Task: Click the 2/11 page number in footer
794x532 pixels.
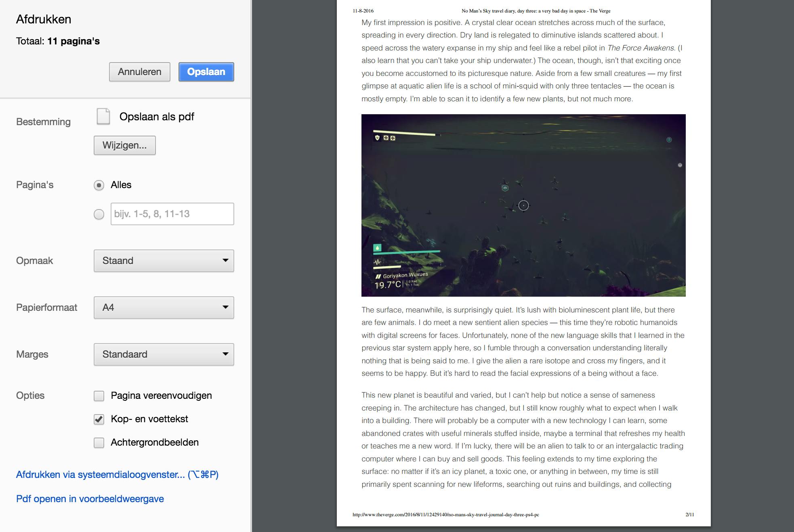Action: tap(689, 515)
